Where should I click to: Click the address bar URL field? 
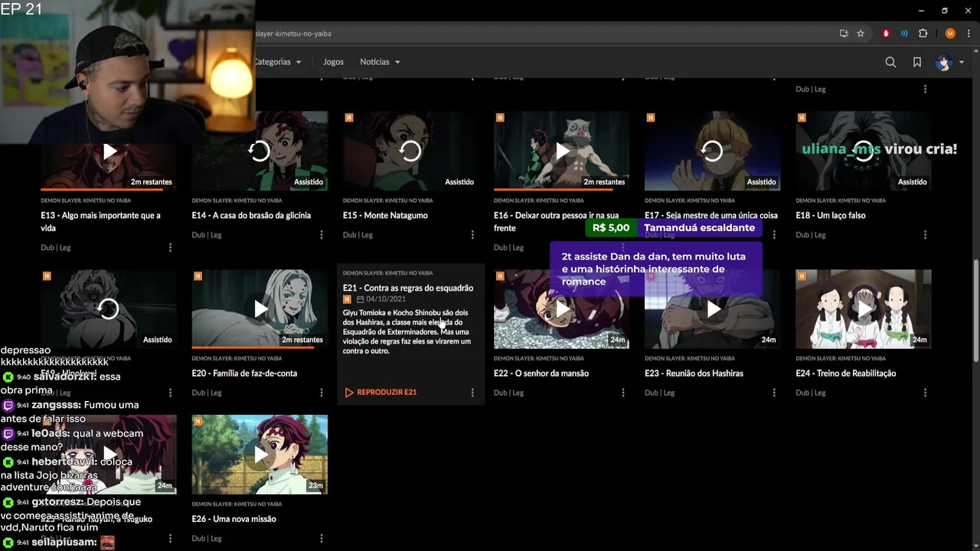[536, 34]
